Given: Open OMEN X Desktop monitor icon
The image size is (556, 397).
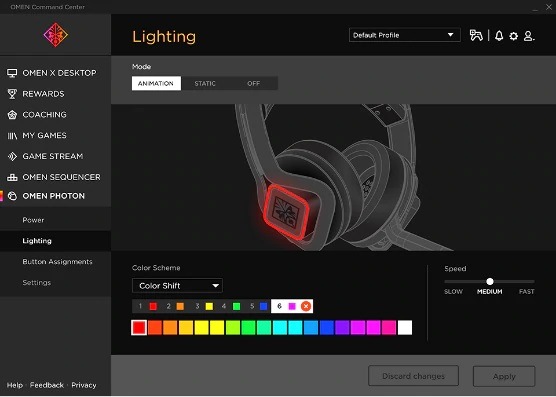Looking at the screenshot, I should [12, 73].
